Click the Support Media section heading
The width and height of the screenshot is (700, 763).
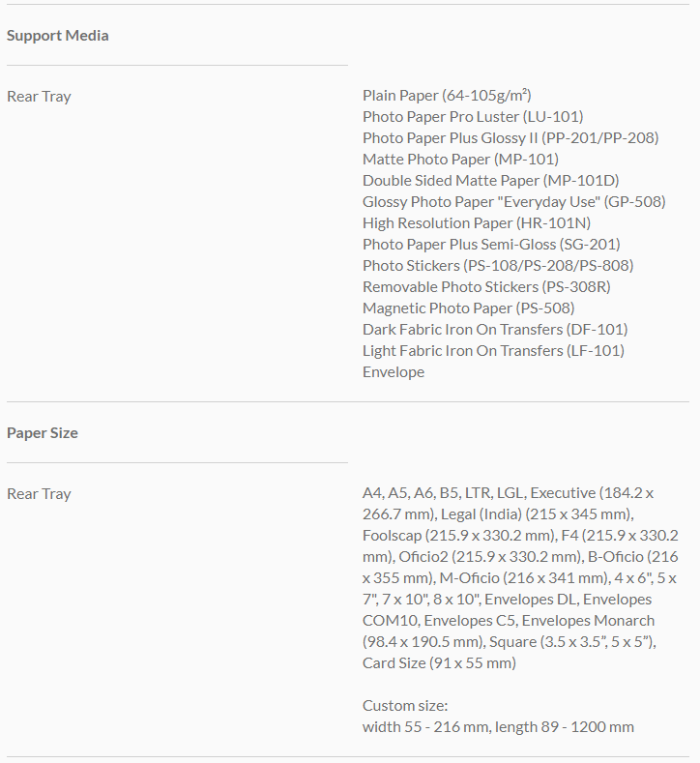click(x=57, y=36)
